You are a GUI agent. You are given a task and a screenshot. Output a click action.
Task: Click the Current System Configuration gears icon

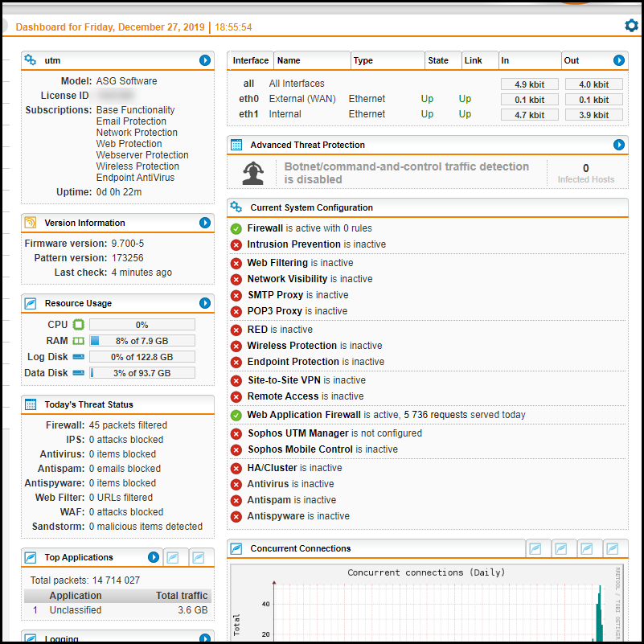click(236, 207)
